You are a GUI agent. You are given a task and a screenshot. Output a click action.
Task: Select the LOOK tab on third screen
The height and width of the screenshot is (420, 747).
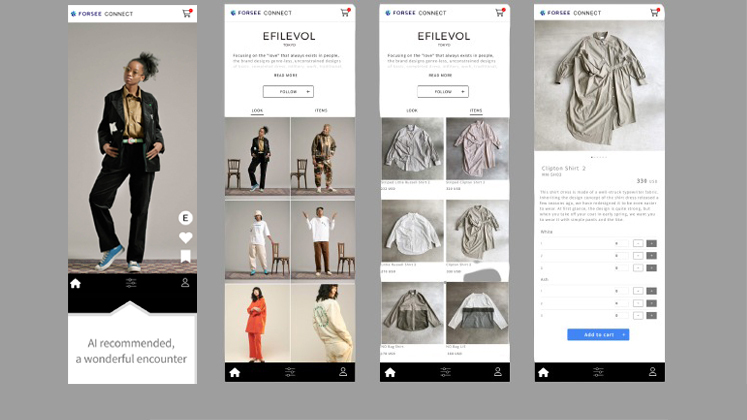click(413, 110)
